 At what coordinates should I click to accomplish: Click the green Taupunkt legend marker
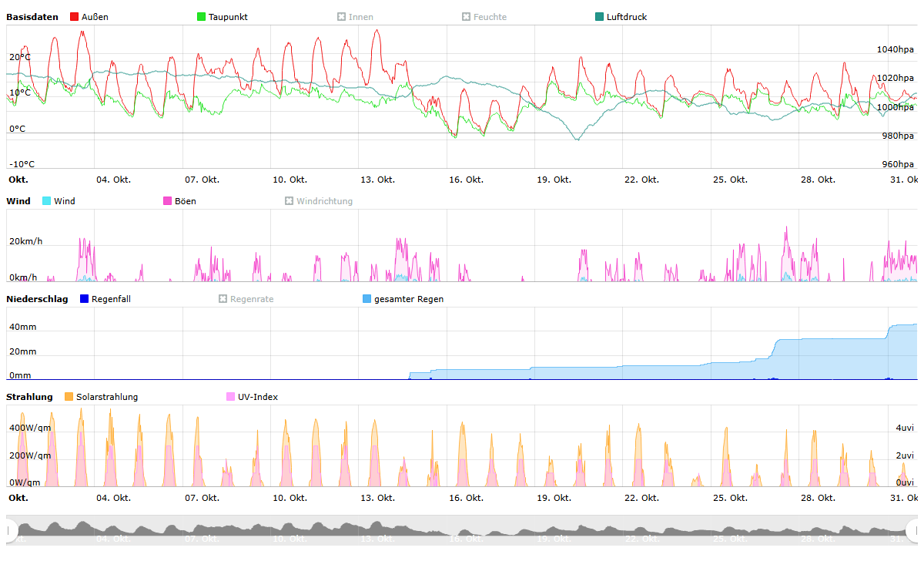[202, 17]
